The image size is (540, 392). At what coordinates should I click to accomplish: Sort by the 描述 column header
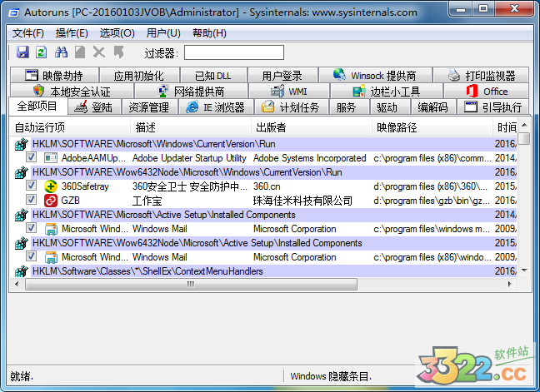(x=191, y=127)
